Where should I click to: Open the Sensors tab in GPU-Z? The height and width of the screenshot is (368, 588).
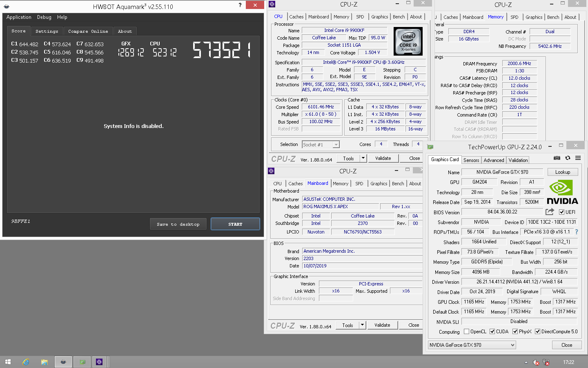(x=471, y=160)
